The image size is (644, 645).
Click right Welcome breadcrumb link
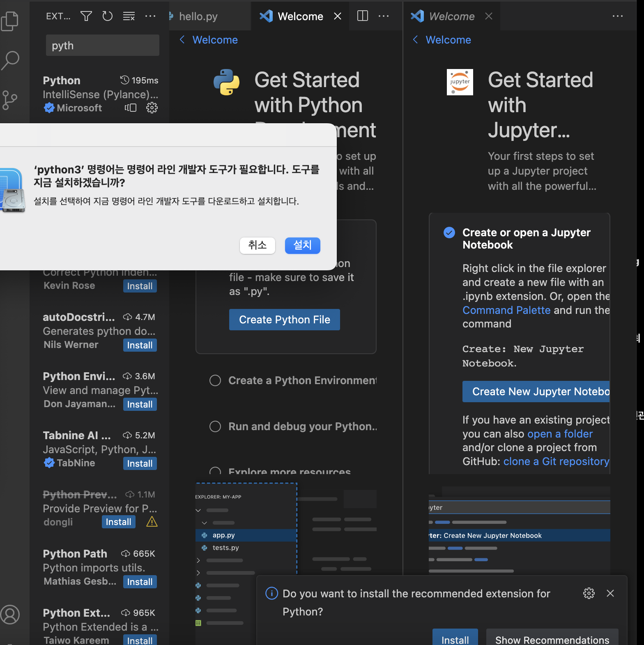[x=448, y=40]
